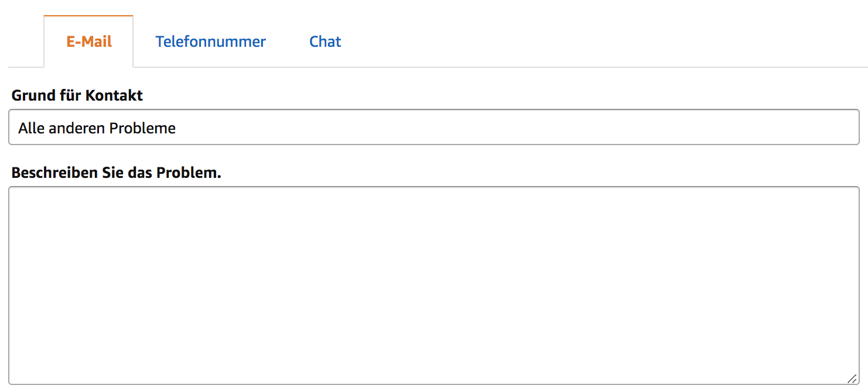
Task: Click the 'Beschreiben Sie das Problem.' label
Action: tap(117, 173)
